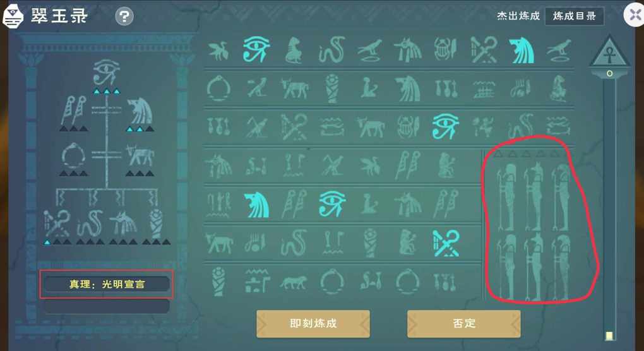
Task: Select the bull glyph in the formula tree
Action: tap(140, 156)
